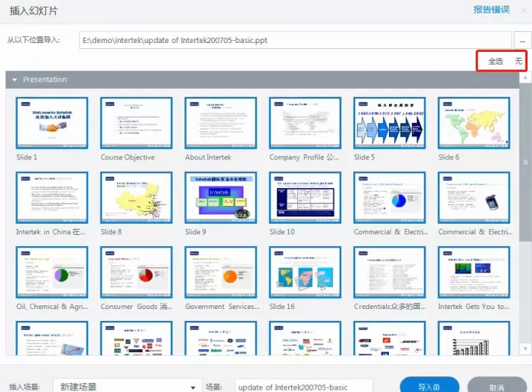Select Slide 6 world map thumbnail
Image resolution: width=532 pixels, height=392 pixels.
[474, 123]
